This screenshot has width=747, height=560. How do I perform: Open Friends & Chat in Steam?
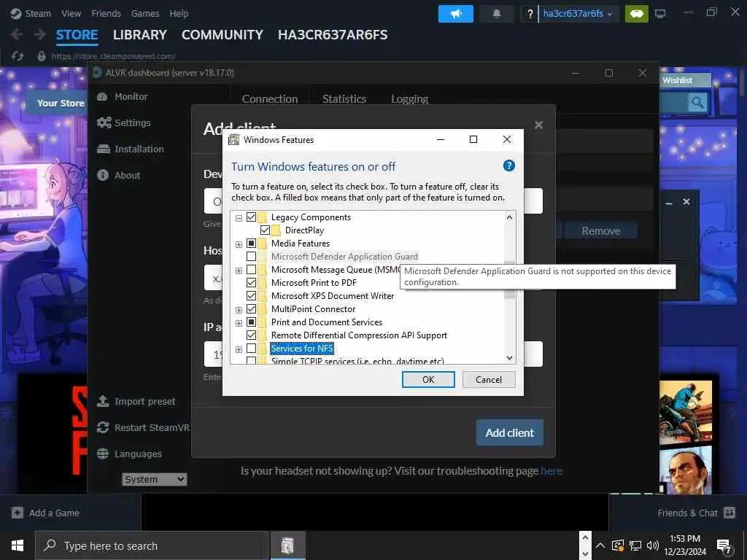point(697,513)
